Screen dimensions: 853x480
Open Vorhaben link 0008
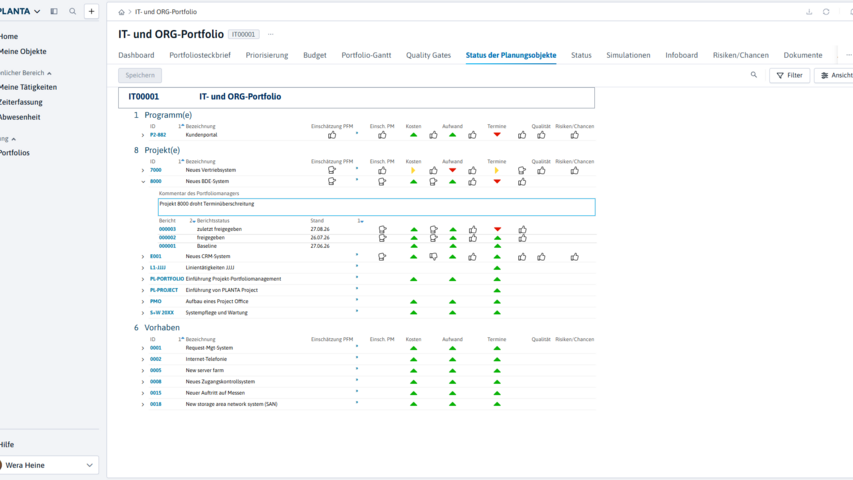tap(156, 381)
